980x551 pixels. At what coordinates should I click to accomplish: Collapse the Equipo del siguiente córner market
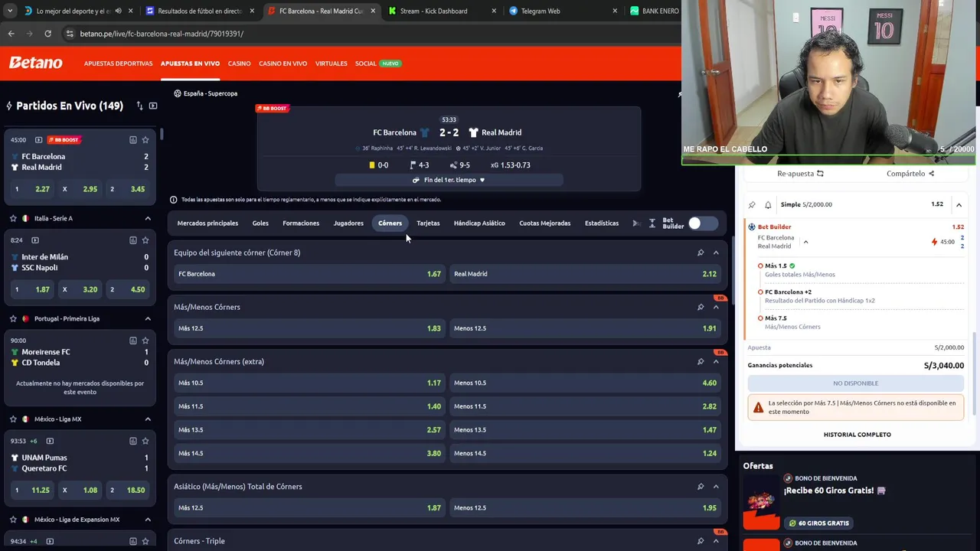(x=716, y=253)
